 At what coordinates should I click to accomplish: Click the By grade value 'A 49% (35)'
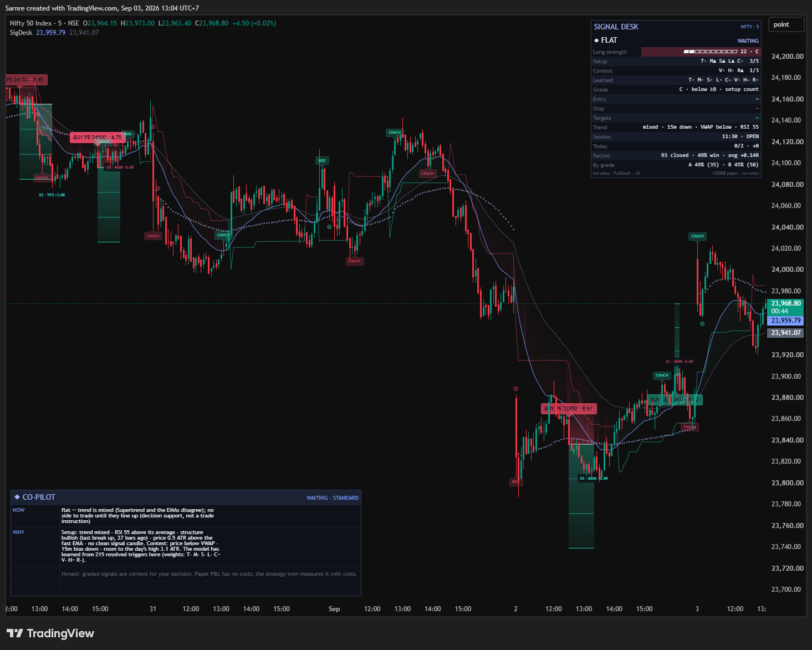(703, 165)
